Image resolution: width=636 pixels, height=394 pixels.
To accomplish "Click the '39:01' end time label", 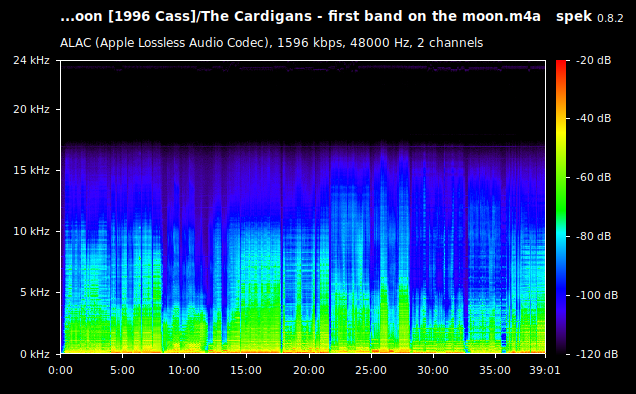I will 545,370.
